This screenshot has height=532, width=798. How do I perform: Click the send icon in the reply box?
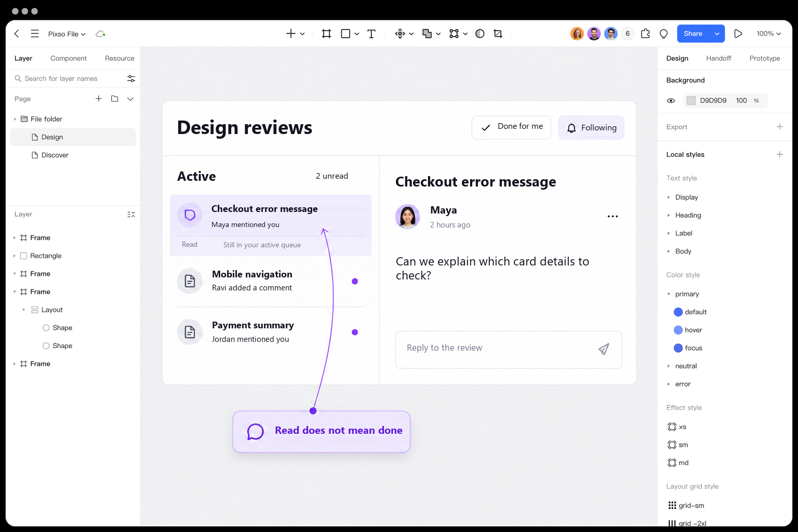604,349
